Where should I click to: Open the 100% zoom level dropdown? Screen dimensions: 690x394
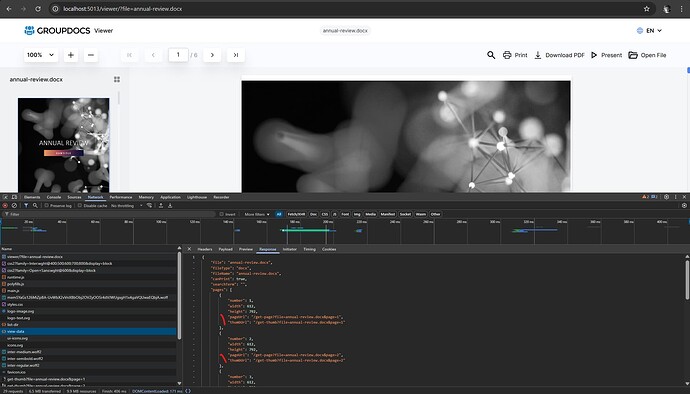click(x=40, y=55)
